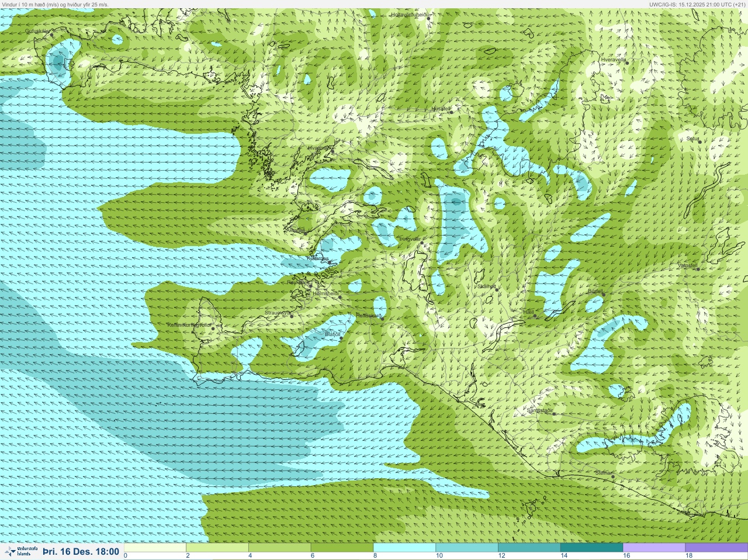Pick the purple legend swatch above 18 m/s
Viewport: 748px width, 560px height.
(716, 548)
